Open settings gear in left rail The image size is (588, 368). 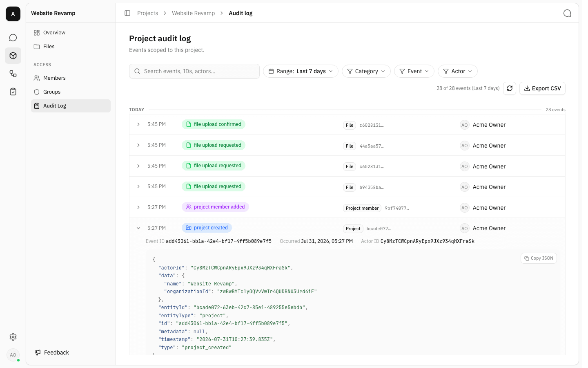(13, 337)
